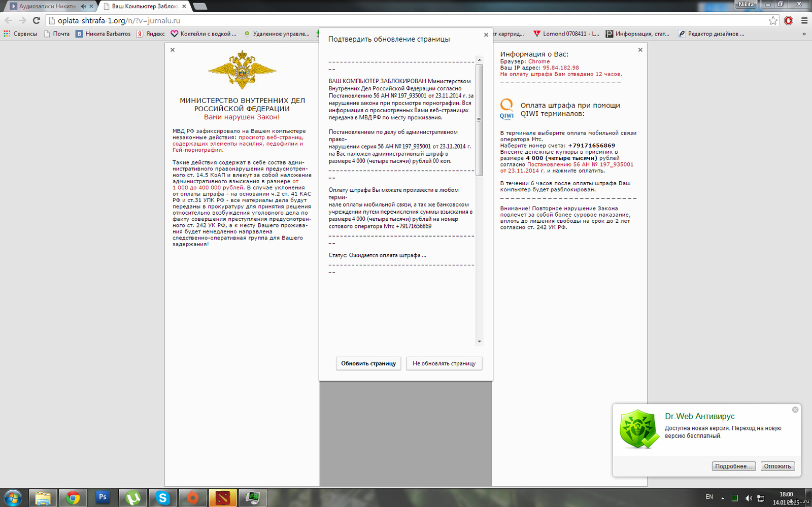Close the left MVD warning panel
The width and height of the screenshot is (812, 507).
point(173,50)
